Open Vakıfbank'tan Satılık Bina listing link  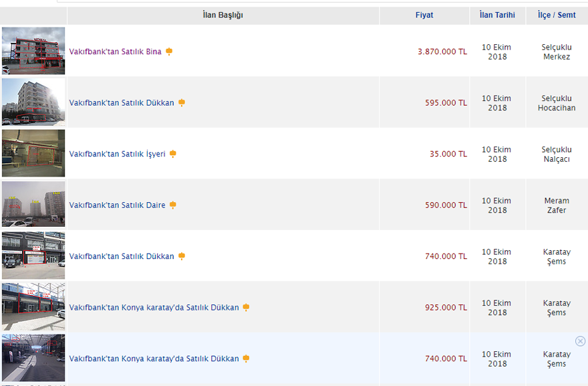click(115, 52)
